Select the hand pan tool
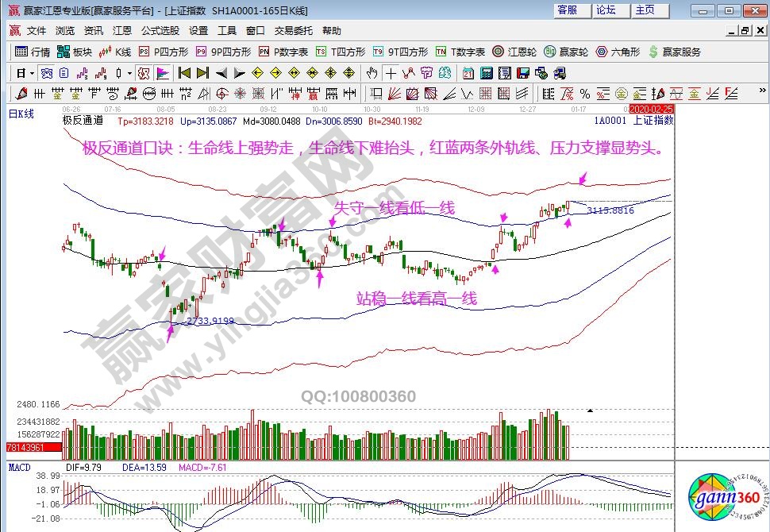770x532 pixels. [372, 73]
